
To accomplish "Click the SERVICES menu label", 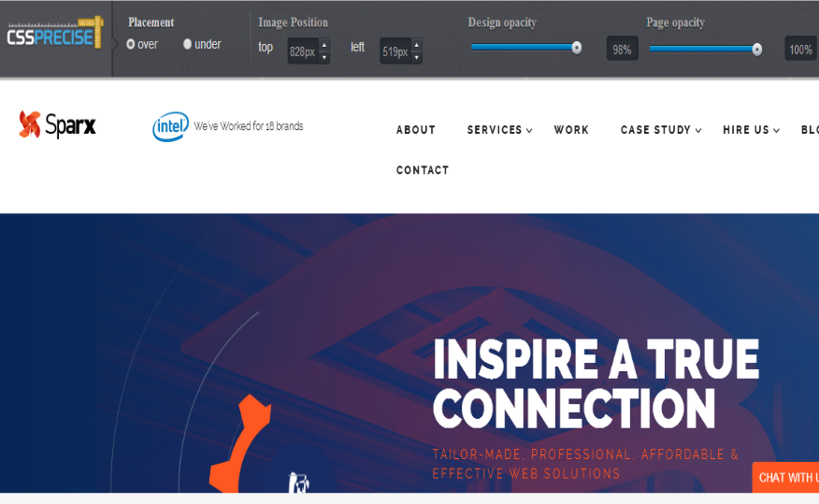I will (x=495, y=130).
